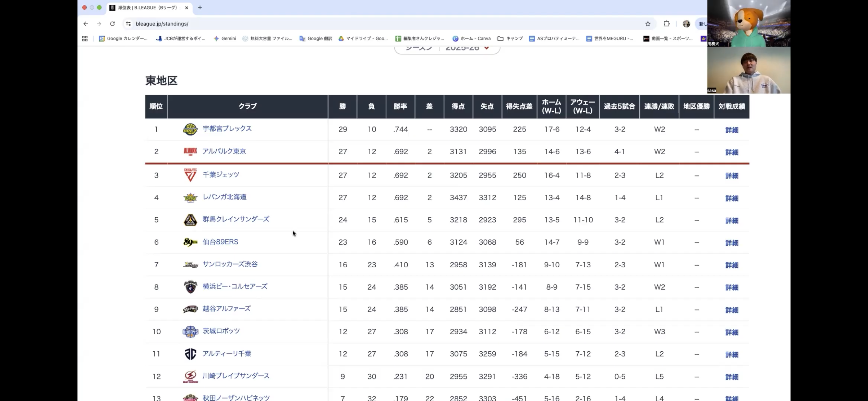Click the 勝率 column header
The image size is (868, 401).
click(400, 107)
